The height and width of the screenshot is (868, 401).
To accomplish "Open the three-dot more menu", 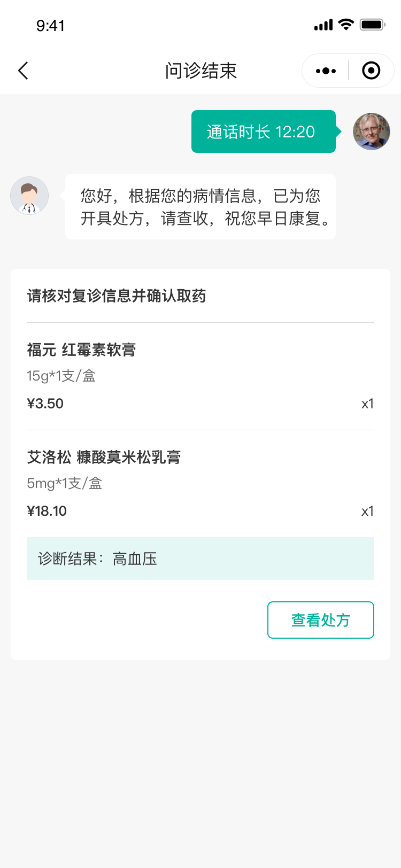I will tap(326, 71).
